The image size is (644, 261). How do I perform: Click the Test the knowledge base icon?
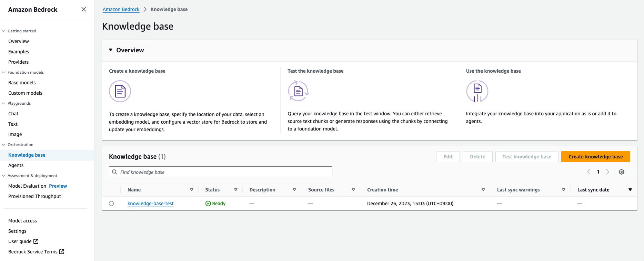tap(299, 91)
